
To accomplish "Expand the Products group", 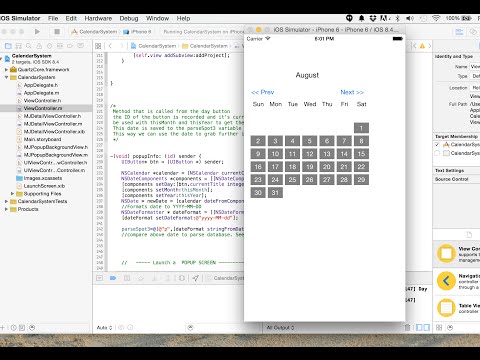I will click(6, 209).
